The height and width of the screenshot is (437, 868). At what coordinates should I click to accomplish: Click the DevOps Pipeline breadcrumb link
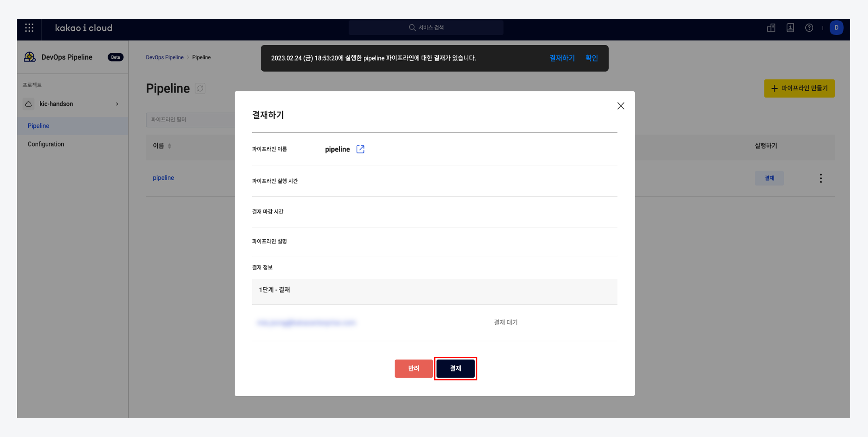[x=164, y=57]
